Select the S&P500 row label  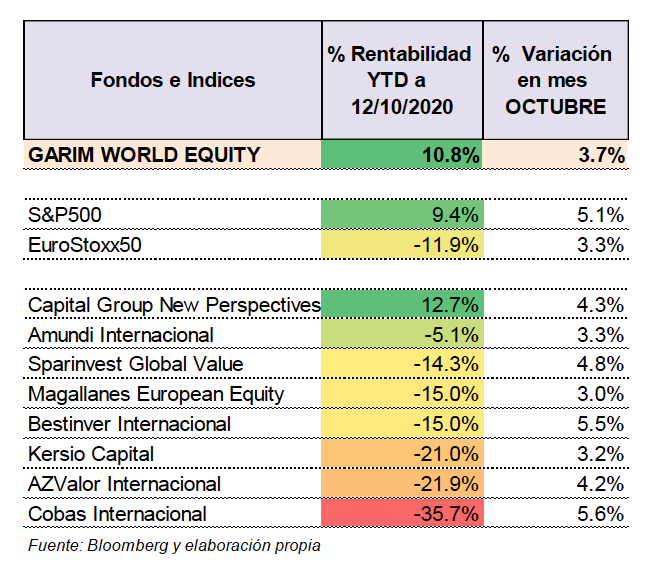pyautogui.click(x=64, y=215)
